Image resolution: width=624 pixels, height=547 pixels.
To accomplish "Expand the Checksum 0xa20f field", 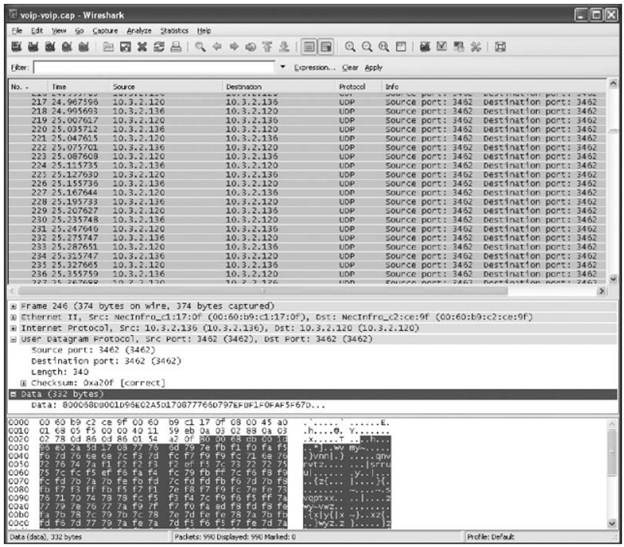I will (23, 383).
